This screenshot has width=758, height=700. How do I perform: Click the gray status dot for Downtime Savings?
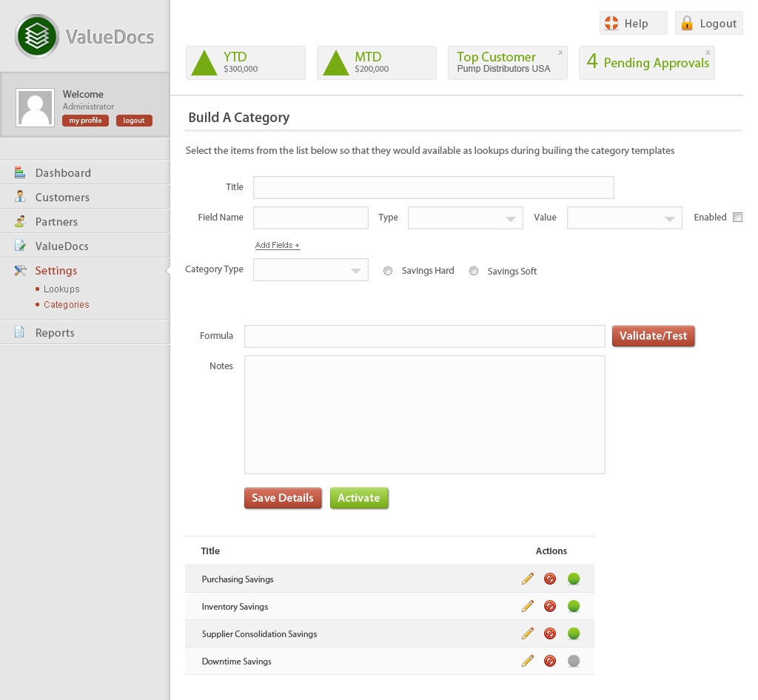[x=574, y=661]
